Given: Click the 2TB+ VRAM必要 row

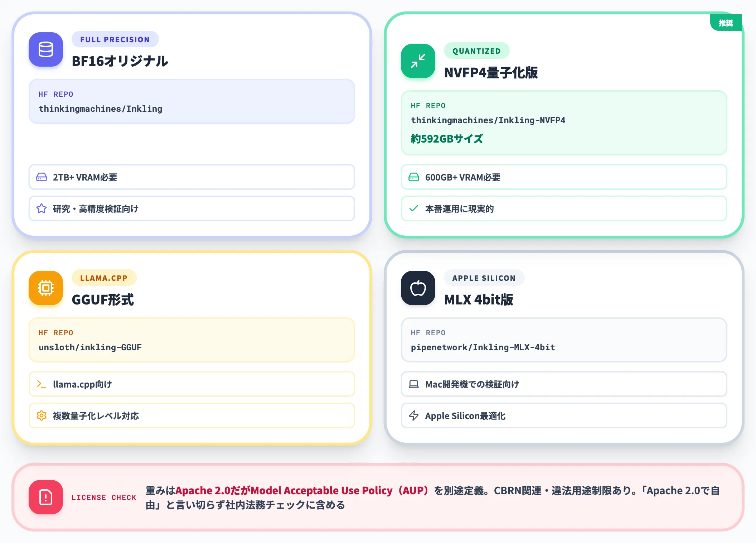Looking at the screenshot, I should (x=192, y=177).
